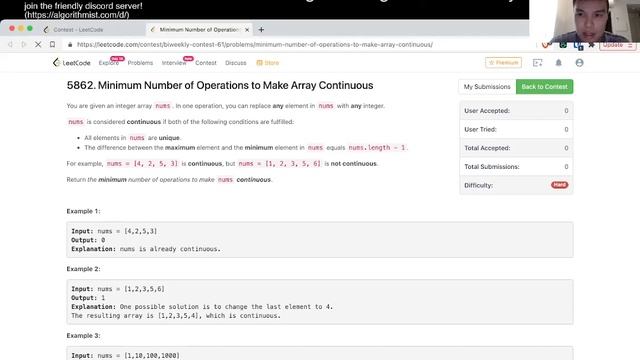Go forward with the browser forward arrow
The width and height of the screenshot is (640, 360).
pos(24,44)
